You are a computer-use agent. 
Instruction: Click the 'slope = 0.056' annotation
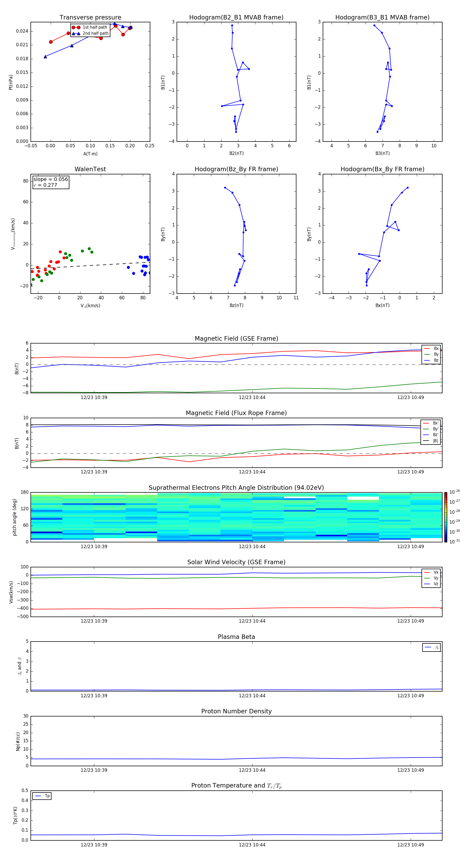tap(51, 179)
